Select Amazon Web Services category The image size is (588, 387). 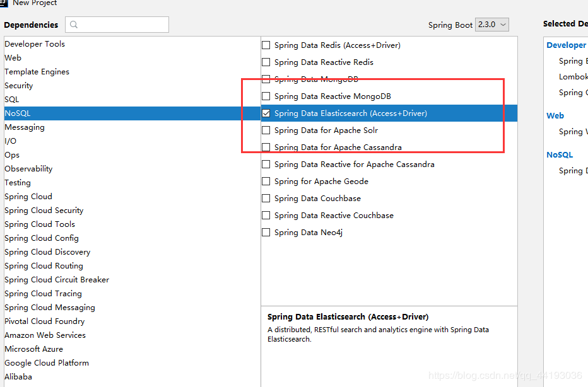(x=132, y=335)
